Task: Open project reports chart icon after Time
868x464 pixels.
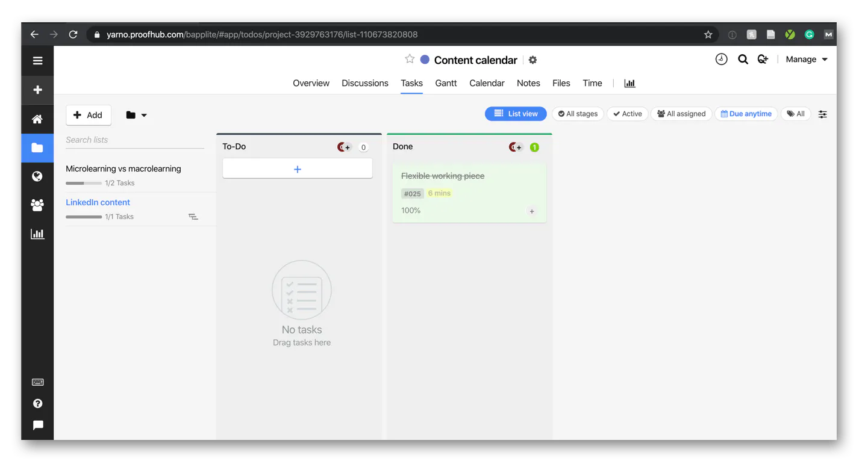Action: point(629,83)
